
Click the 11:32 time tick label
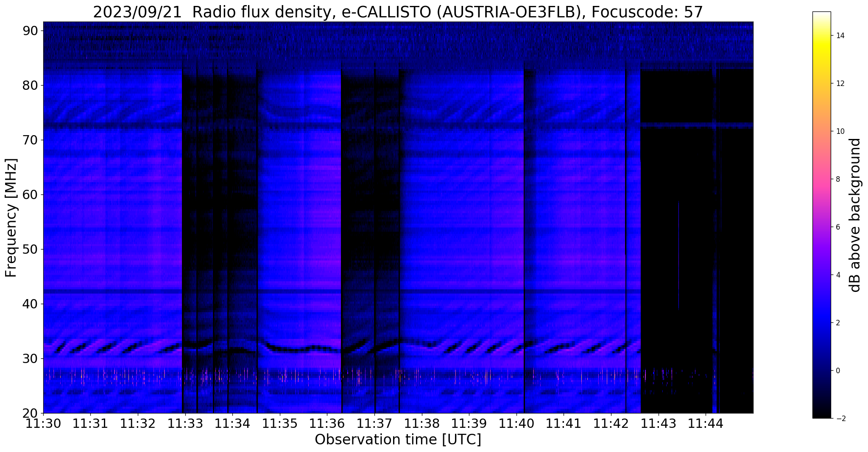138,423
